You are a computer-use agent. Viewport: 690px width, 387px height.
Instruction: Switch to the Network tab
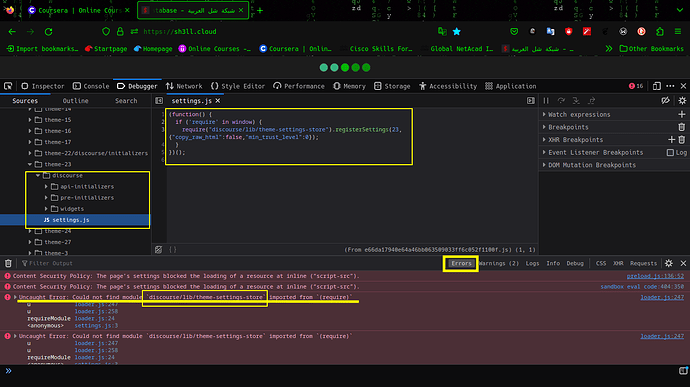point(184,86)
